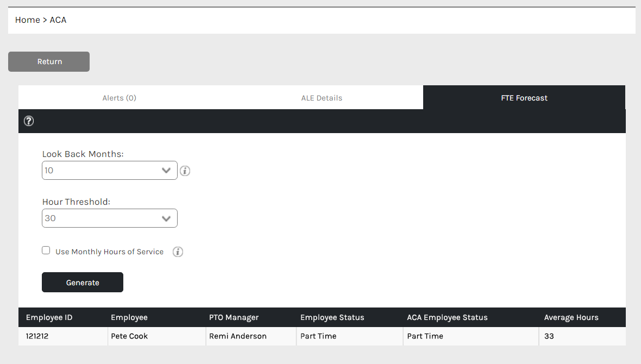The height and width of the screenshot is (364, 641).
Task: Click the Generate button
Action: point(83,283)
